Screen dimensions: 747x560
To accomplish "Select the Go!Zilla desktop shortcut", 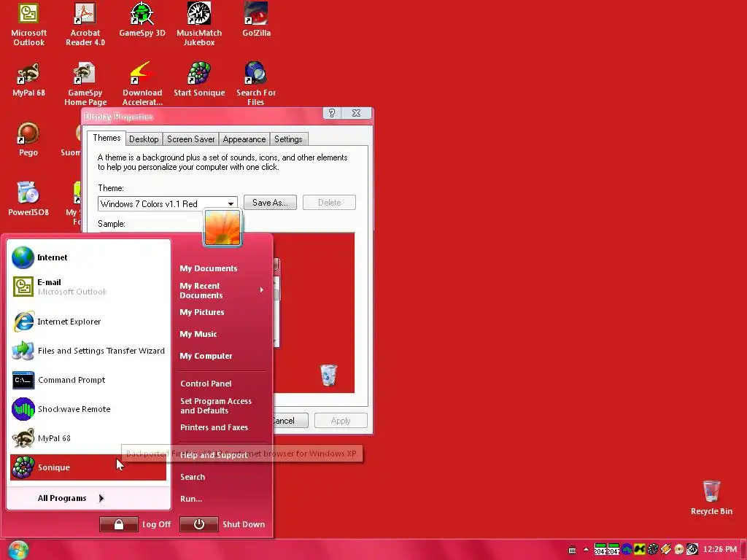I will (x=256, y=20).
